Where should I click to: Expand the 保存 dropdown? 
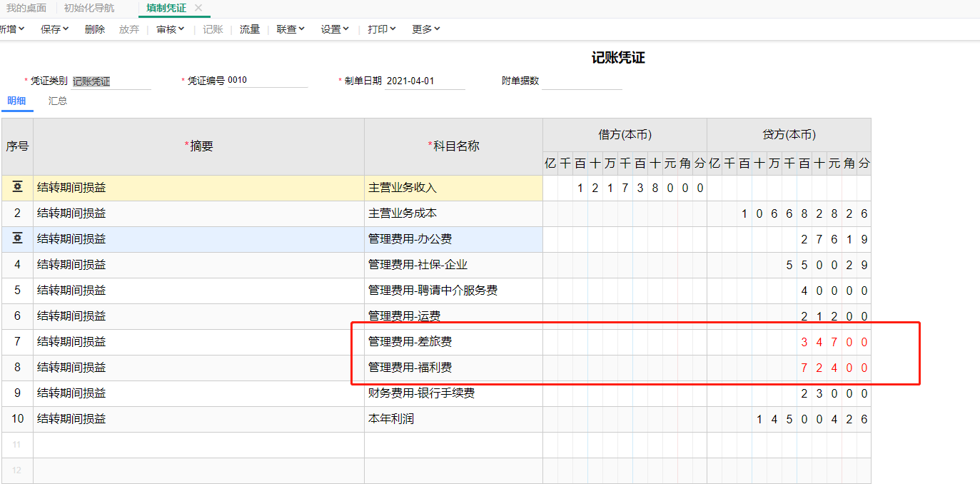[x=54, y=29]
